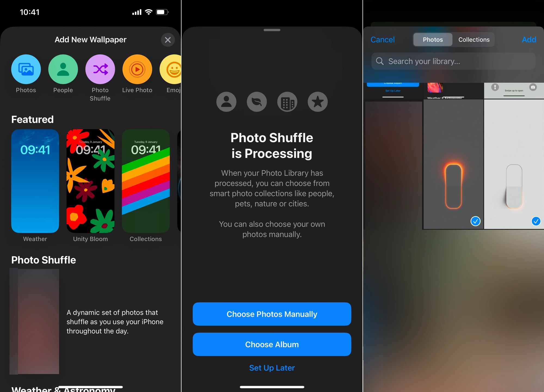The image size is (544, 392).
Task: Select the person icon in Photo Shuffle filter
Action: [226, 102]
